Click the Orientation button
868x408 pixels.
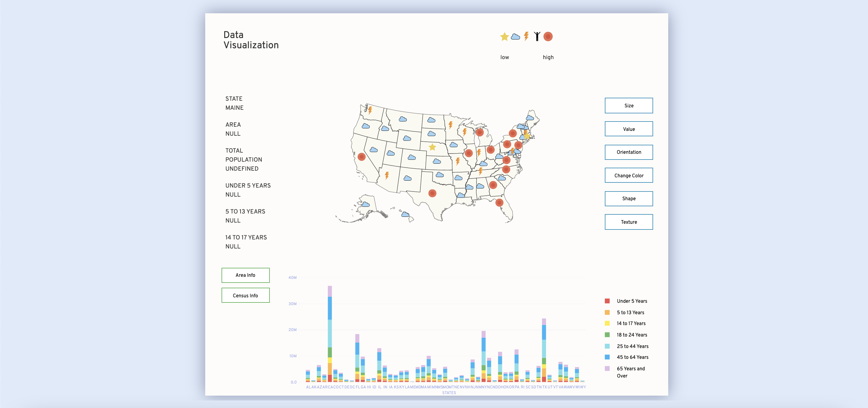629,152
